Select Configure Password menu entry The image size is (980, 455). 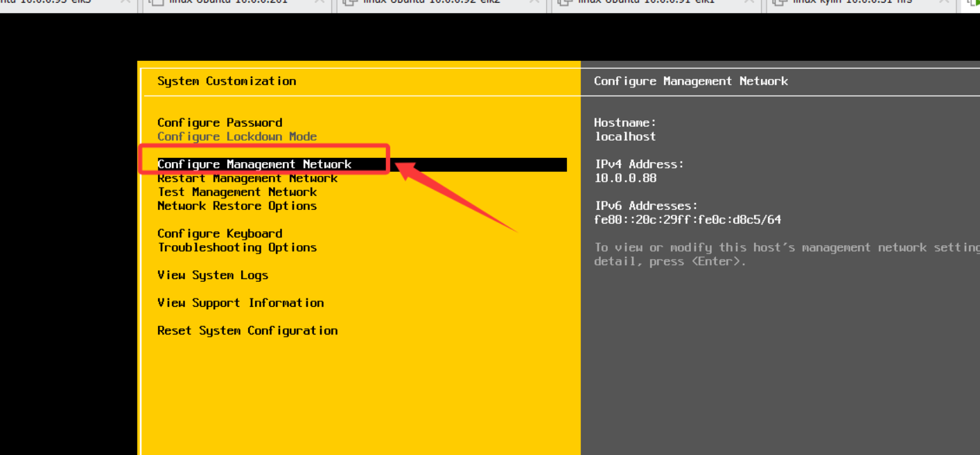[220, 123]
